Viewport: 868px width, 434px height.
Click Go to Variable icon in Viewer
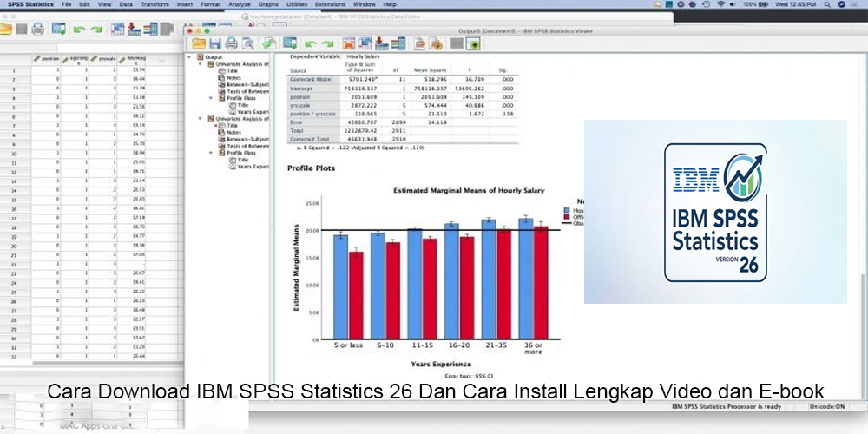click(x=381, y=43)
